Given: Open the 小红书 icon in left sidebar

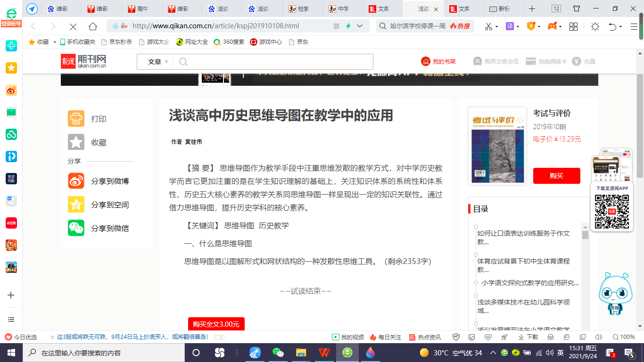Looking at the screenshot, I should point(11,222).
